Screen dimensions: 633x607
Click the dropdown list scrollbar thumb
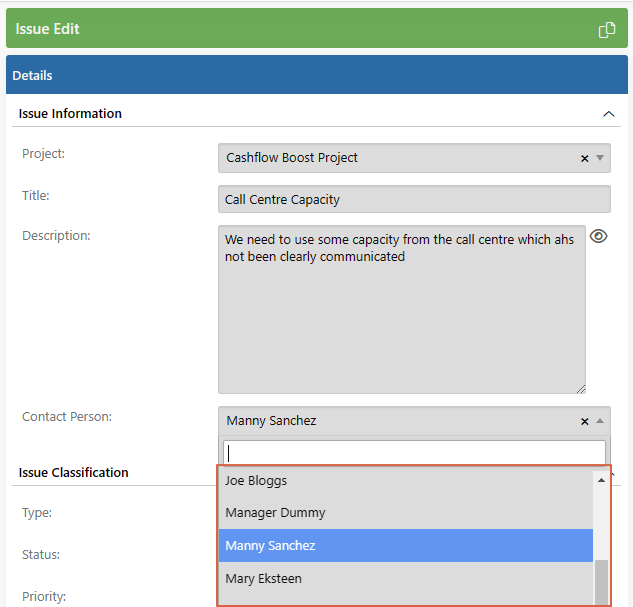point(601,582)
